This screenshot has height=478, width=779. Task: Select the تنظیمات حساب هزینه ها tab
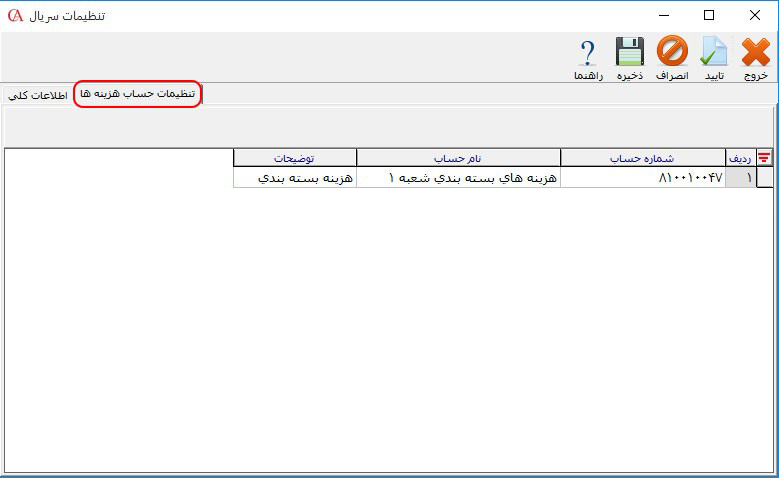click(x=138, y=94)
